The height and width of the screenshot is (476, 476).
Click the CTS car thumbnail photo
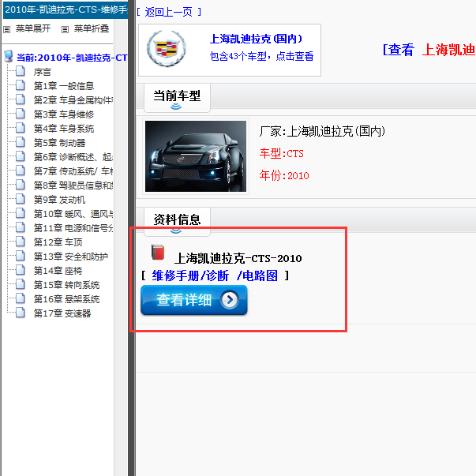coord(196,156)
